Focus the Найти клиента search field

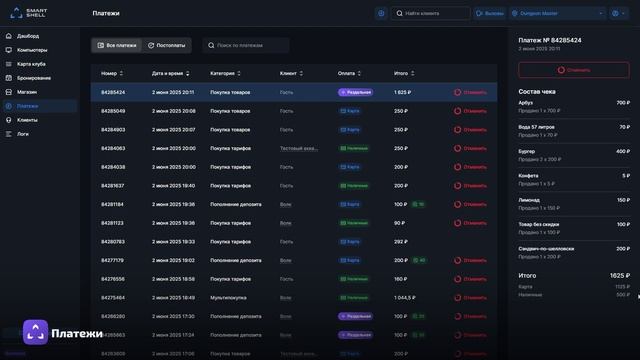click(431, 13)
